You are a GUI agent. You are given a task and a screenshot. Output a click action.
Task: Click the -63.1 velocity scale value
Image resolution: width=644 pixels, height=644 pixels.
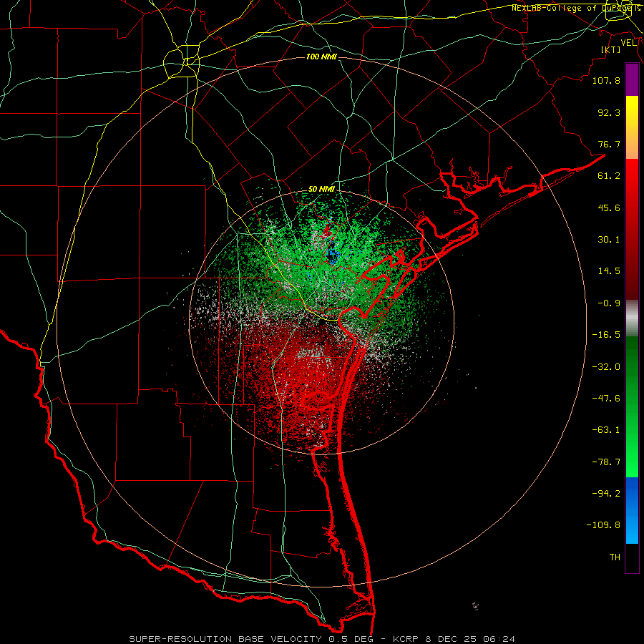click(x=606, y=430)
